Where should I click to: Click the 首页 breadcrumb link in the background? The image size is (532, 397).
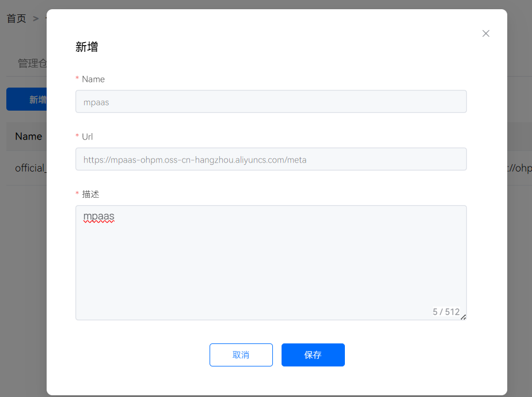[x=16, y=18]
